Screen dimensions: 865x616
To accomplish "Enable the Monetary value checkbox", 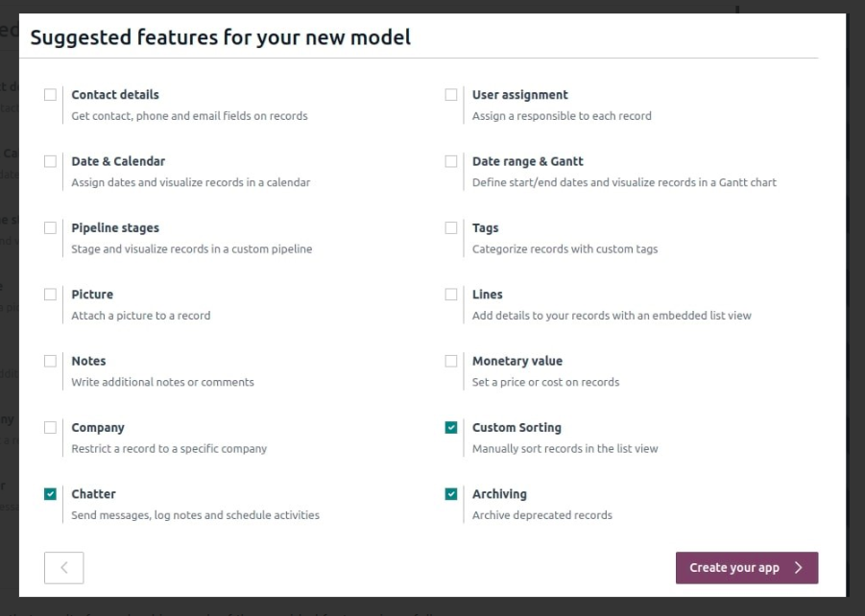I will tap(450, 362).
